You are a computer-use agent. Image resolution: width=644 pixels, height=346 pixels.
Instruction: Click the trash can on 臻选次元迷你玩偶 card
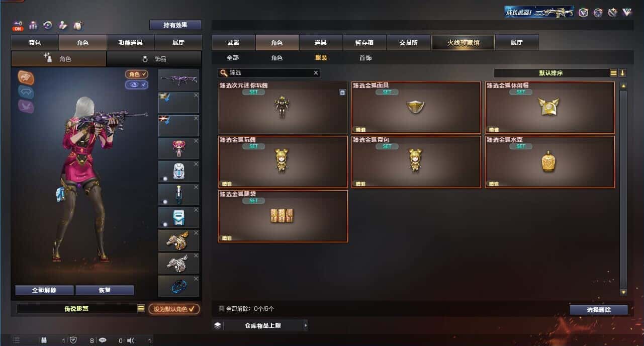point(342,93)
